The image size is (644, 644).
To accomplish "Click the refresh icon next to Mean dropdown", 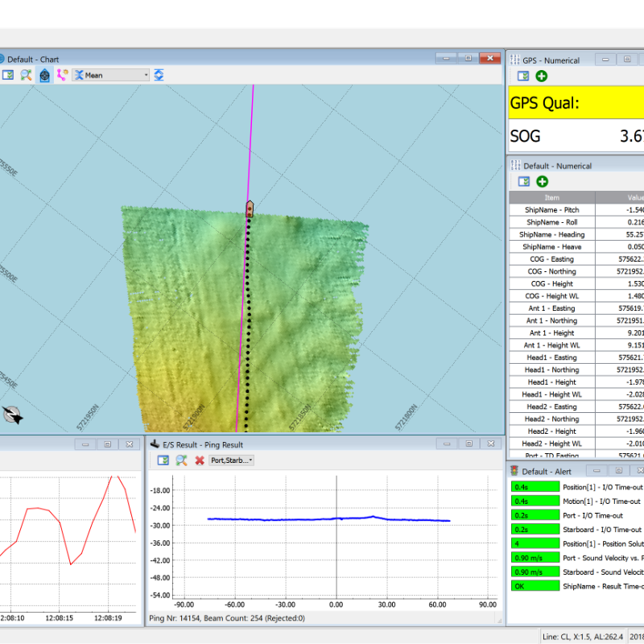I will point(159,74).
